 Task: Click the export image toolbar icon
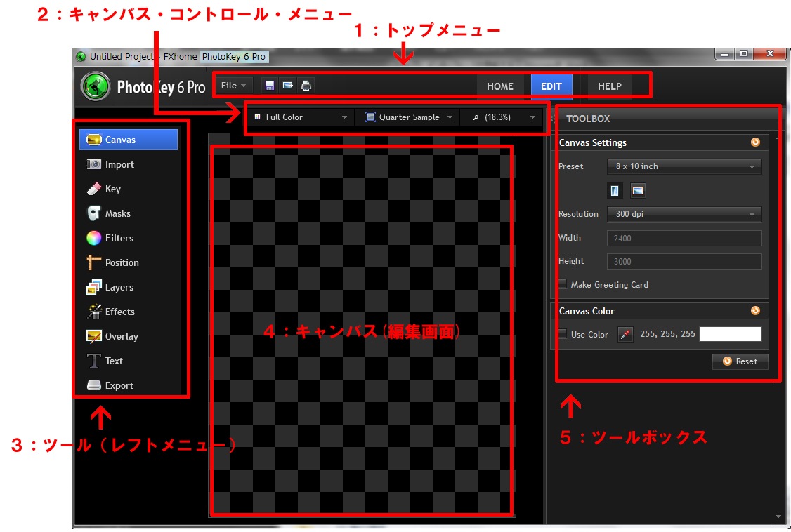point(287,86)
